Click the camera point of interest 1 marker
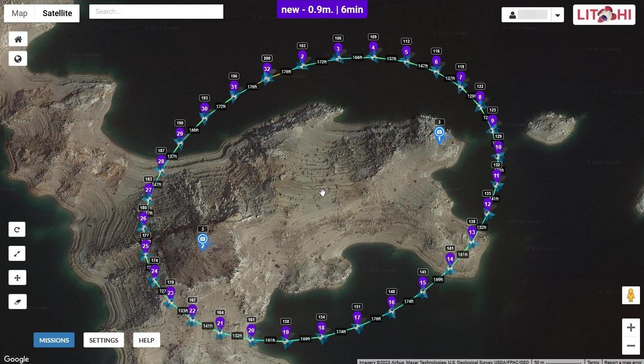The image size is (644, 364). [x=439, y=133]
